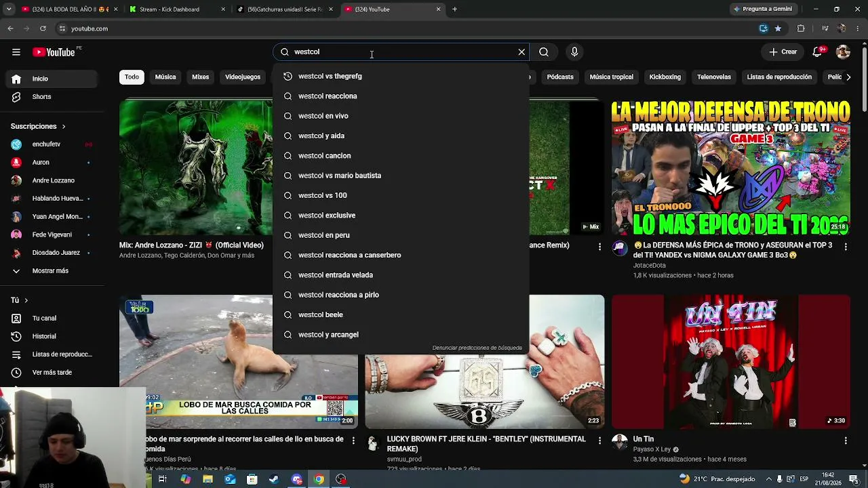Choose suggestion 'westcol beele'
Viewport: 868px width, 488px height.
(x=401, y=315)
